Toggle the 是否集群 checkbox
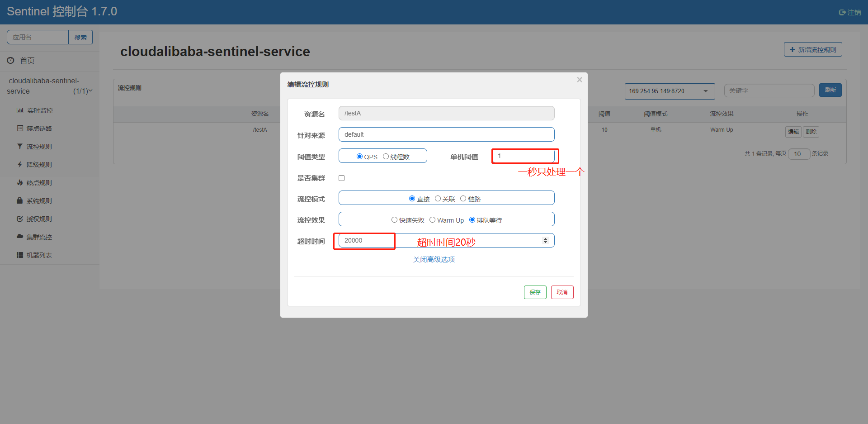The width and height of the screenshot is (868, 424). coord(341,178)
